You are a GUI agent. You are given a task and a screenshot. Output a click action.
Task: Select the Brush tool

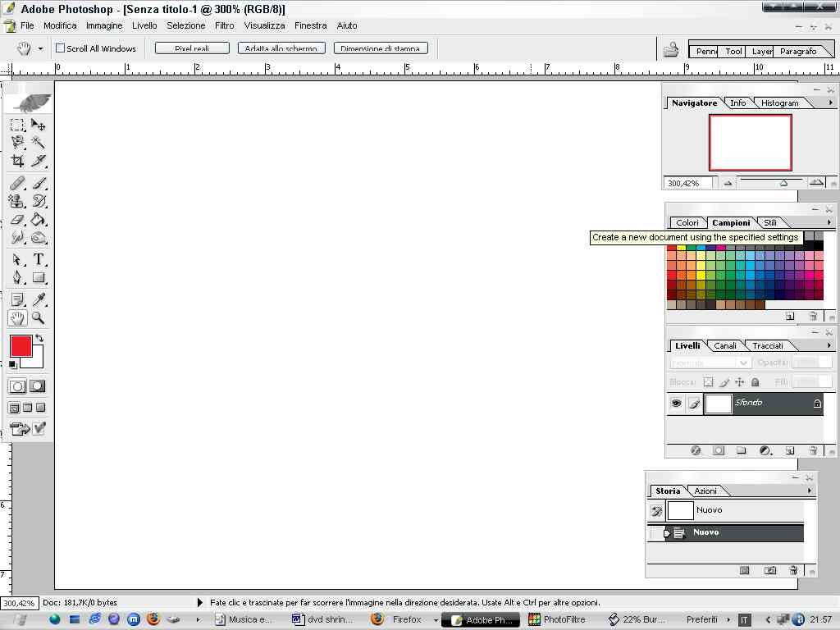coord(38,183)
